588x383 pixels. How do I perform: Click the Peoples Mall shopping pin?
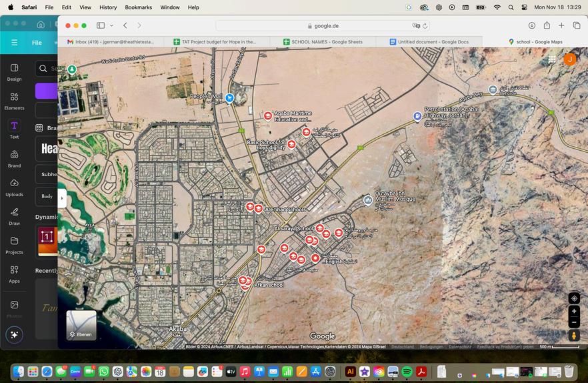tap(229, 98)
